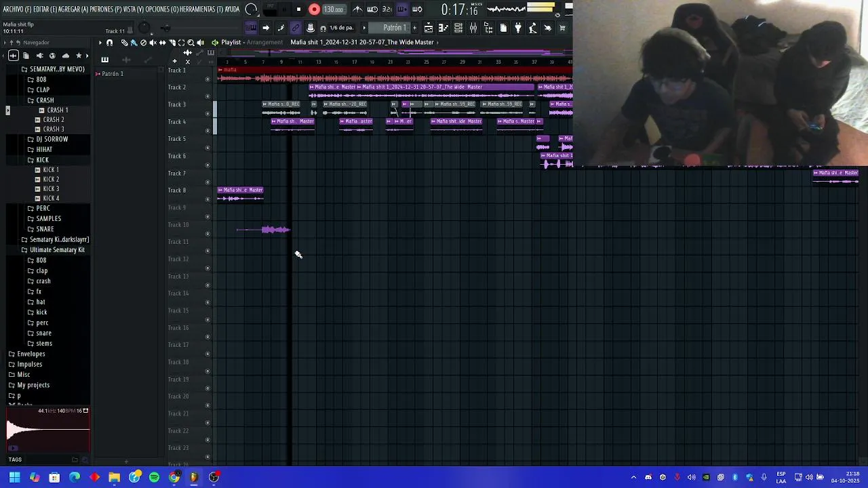Open the Piano roll view icon

pos(443,28)
